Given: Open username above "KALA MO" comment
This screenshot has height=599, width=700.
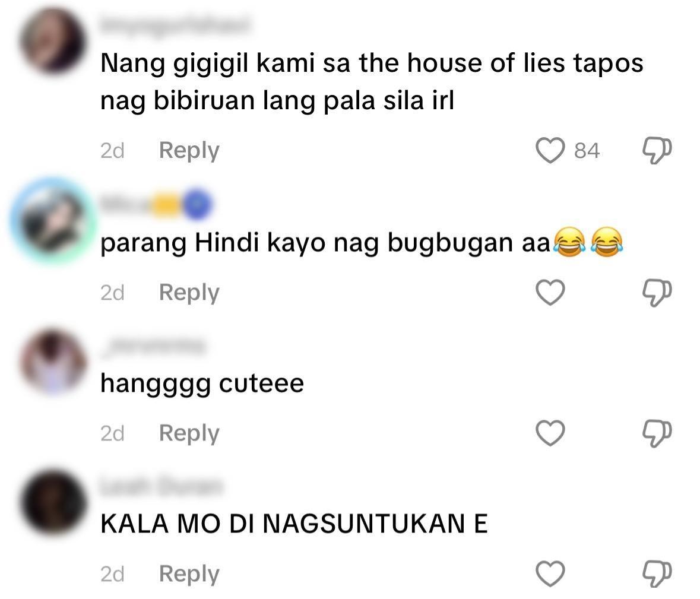Looking at the screenshot, I should [161, 487].
